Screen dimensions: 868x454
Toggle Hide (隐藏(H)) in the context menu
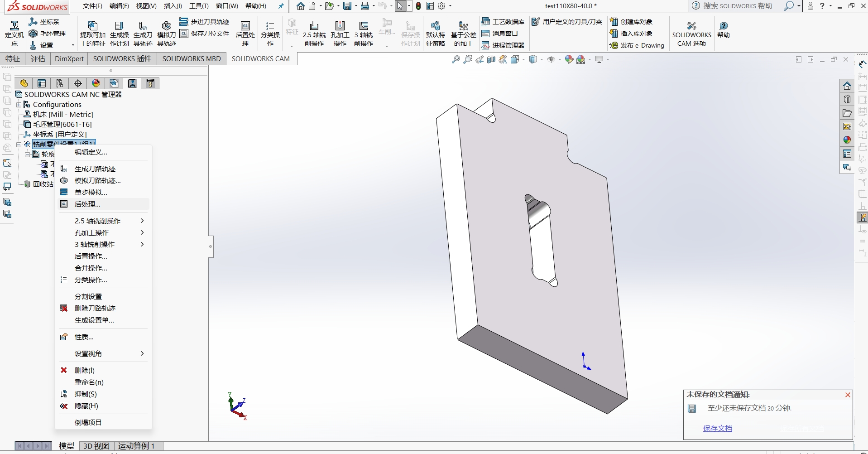tap(86, 406)
